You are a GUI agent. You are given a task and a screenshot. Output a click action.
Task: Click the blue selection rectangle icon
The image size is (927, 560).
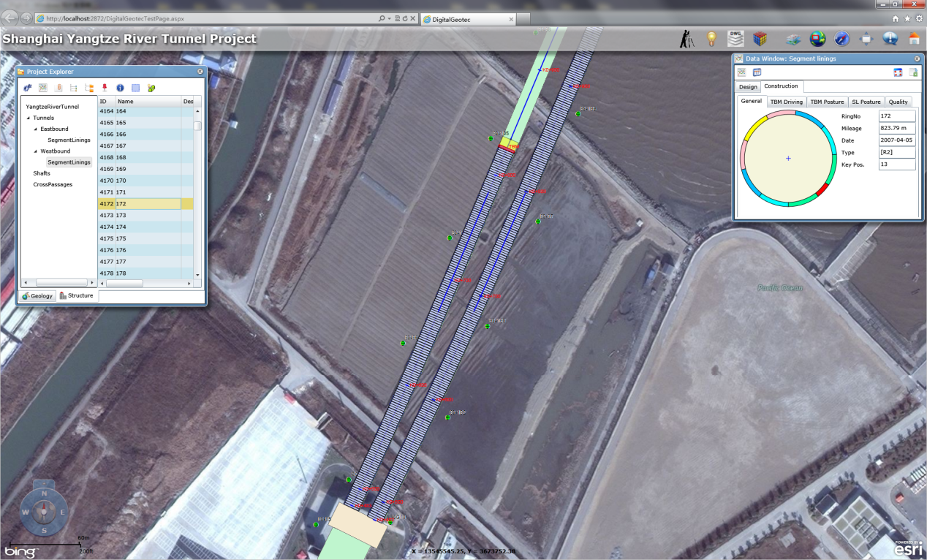point(135,88)
